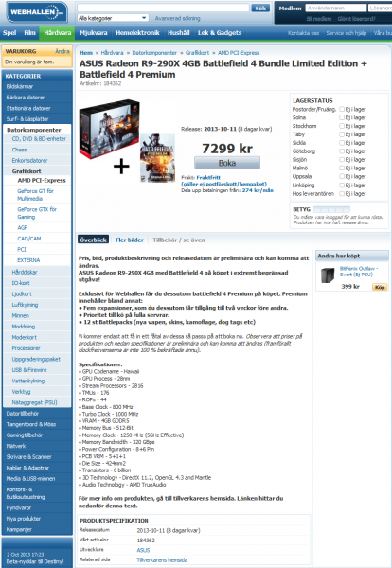Click the Sök search button
The width and height of the screenshot is (392, 568).
pyautogui.click(x=260, y=8)
